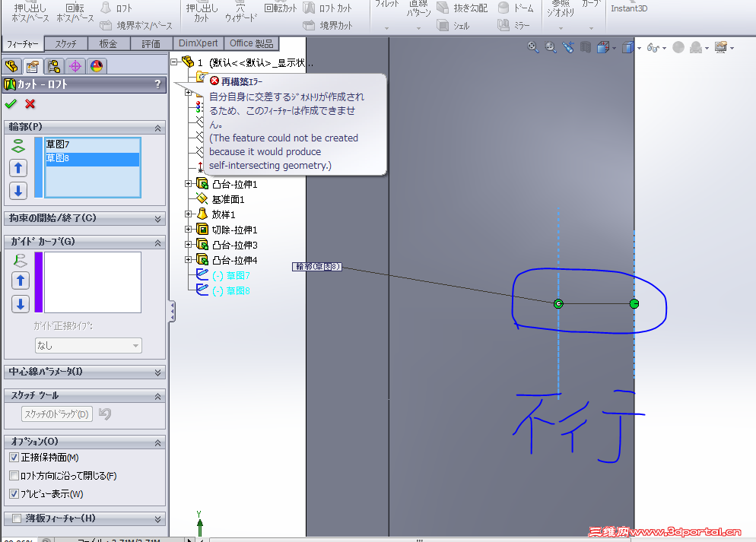Select 草图7 in profile list
This screenshot has width=756, height=542.
click(58, 144)
